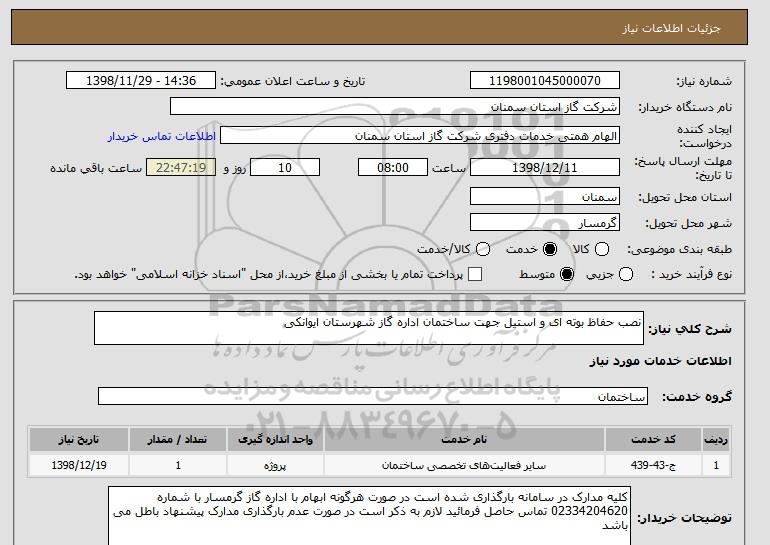Click the تاریخ نیاز column header
The width and height of the screenshot is (770, 545).
click(x=79, y=439)
